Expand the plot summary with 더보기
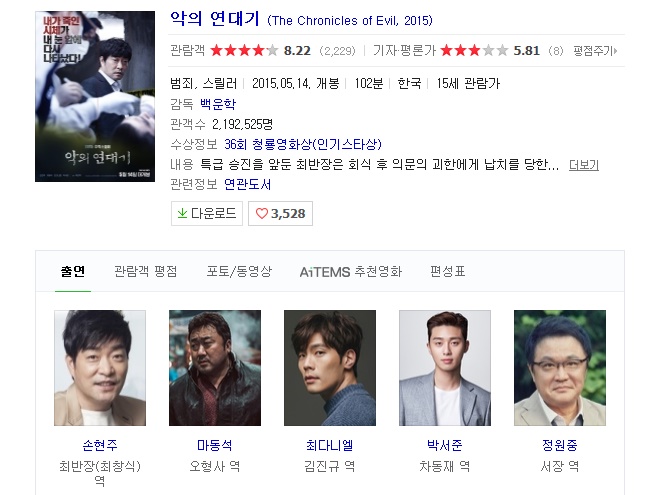 (x=583, y=165)
